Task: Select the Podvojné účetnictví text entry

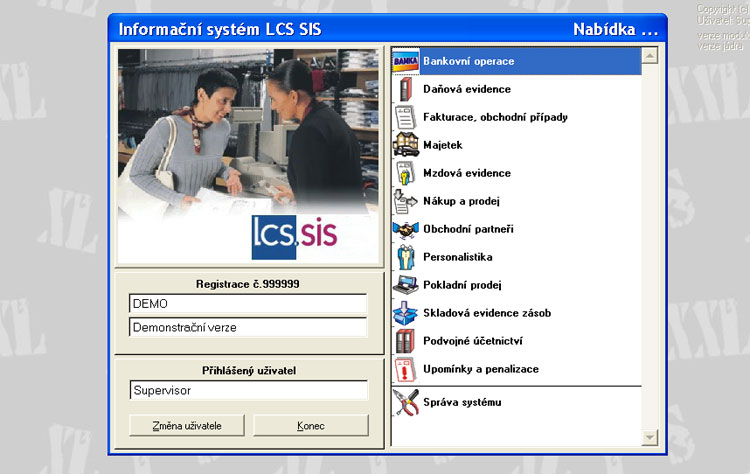Action: pos(473,341)
